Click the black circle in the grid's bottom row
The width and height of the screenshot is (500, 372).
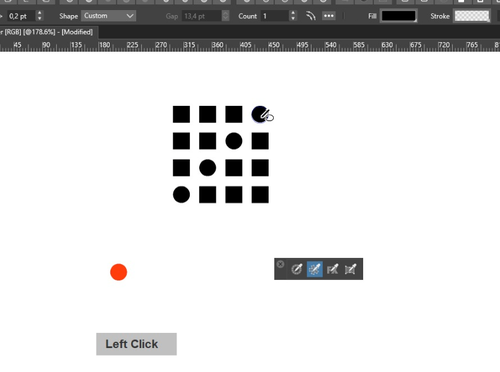pyautogui.click(x=181, y=195)
